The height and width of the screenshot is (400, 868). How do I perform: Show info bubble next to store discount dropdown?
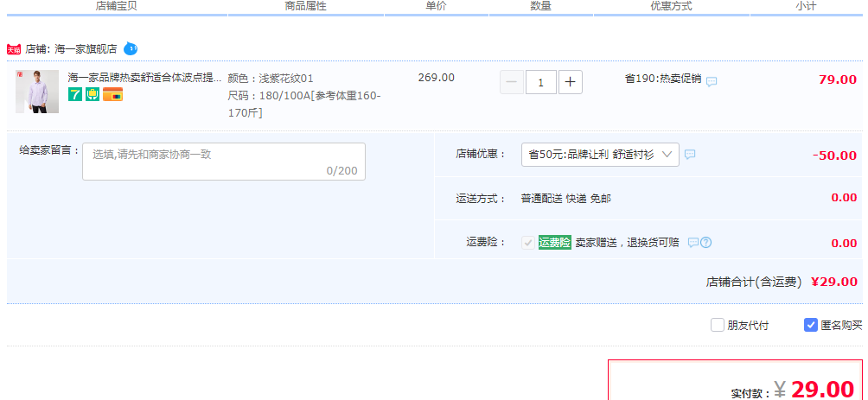(x=690, y=155)
